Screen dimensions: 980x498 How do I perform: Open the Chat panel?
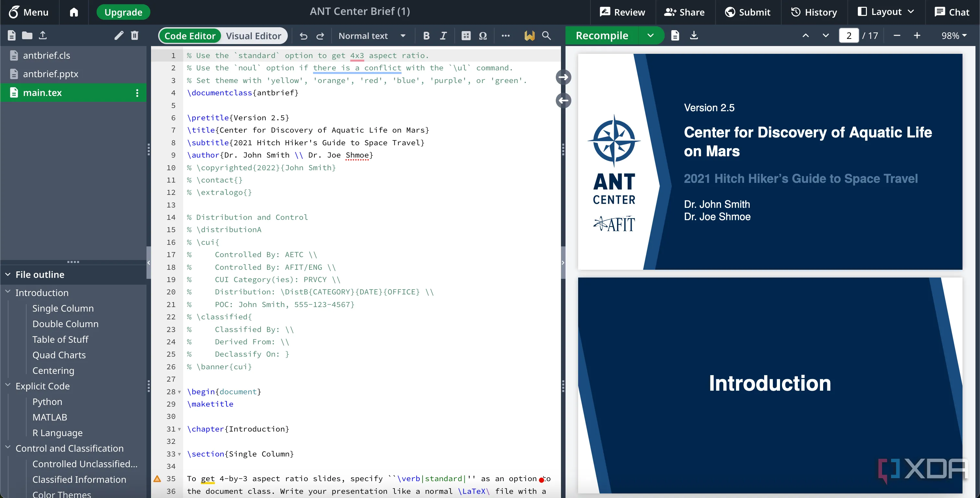952,12
